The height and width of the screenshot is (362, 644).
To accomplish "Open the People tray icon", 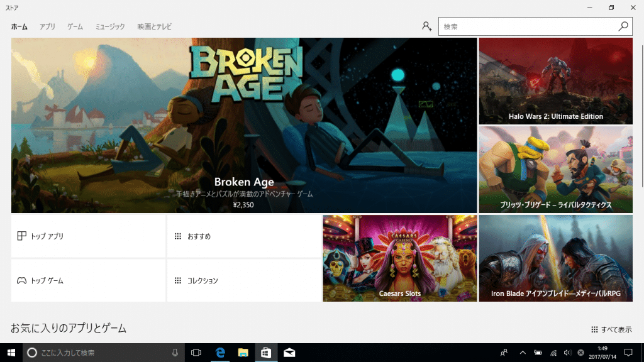I will [x=504, y=353].
